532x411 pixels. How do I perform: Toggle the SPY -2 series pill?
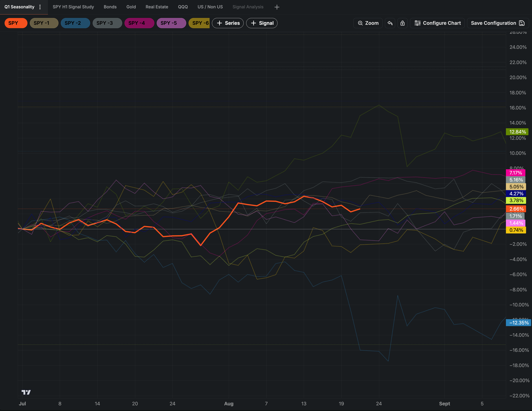pyautogui.click(x=75, y=23)
